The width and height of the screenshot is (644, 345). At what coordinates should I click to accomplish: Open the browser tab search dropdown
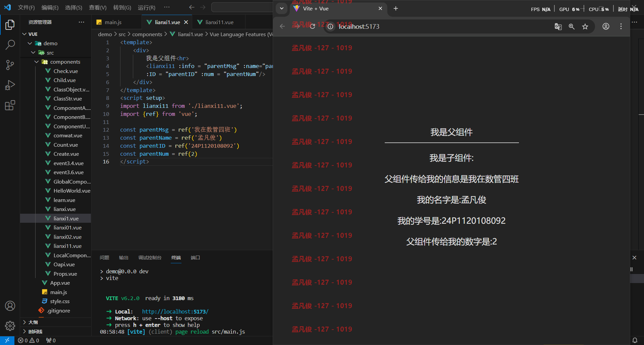[x=282, y=9]
